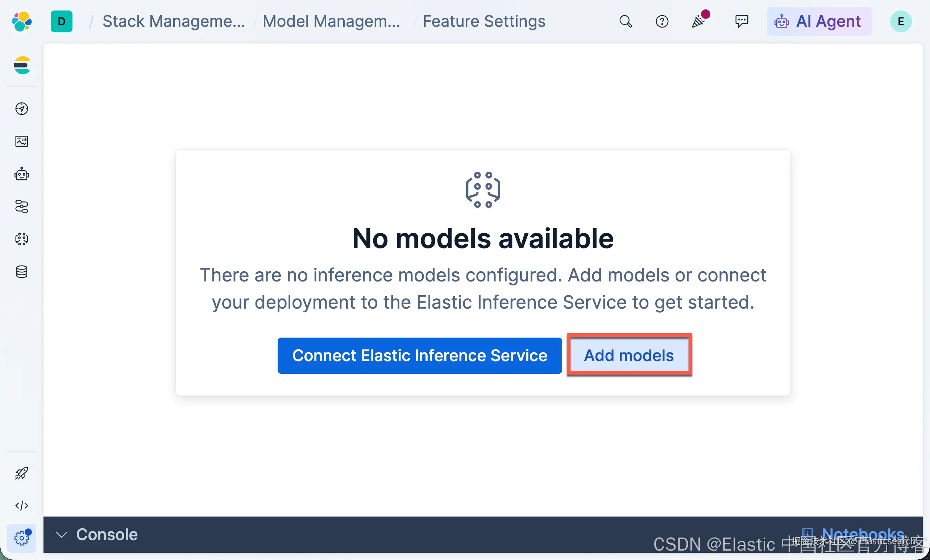Open the database index management icon
Image resolution: width=930 pixels, height=560 pixels.
[22, 272]
